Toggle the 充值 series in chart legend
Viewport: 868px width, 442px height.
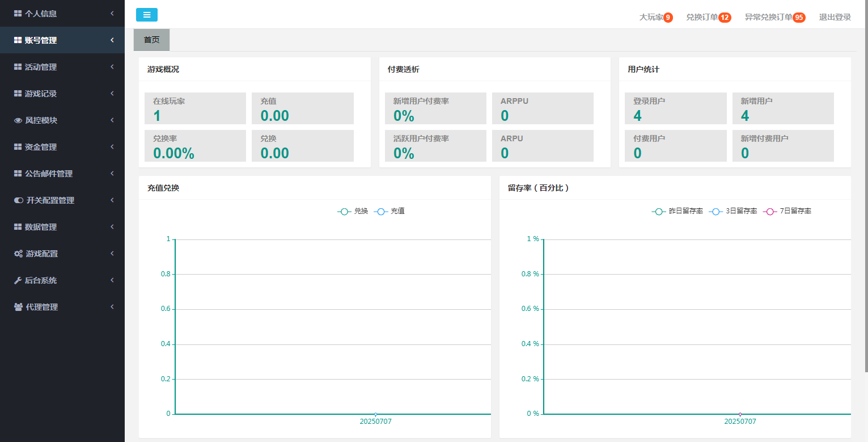pyautogui.click(x=389, y=211)
